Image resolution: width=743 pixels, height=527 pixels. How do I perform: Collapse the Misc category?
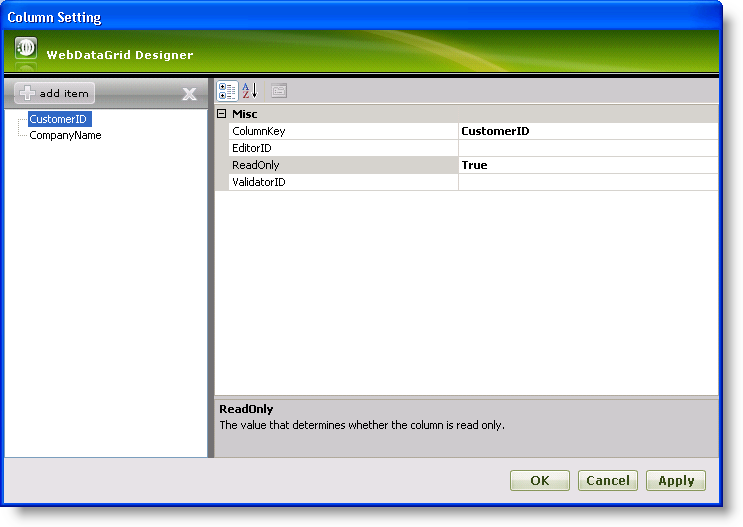pyautogui.click(x=221, y=114)
